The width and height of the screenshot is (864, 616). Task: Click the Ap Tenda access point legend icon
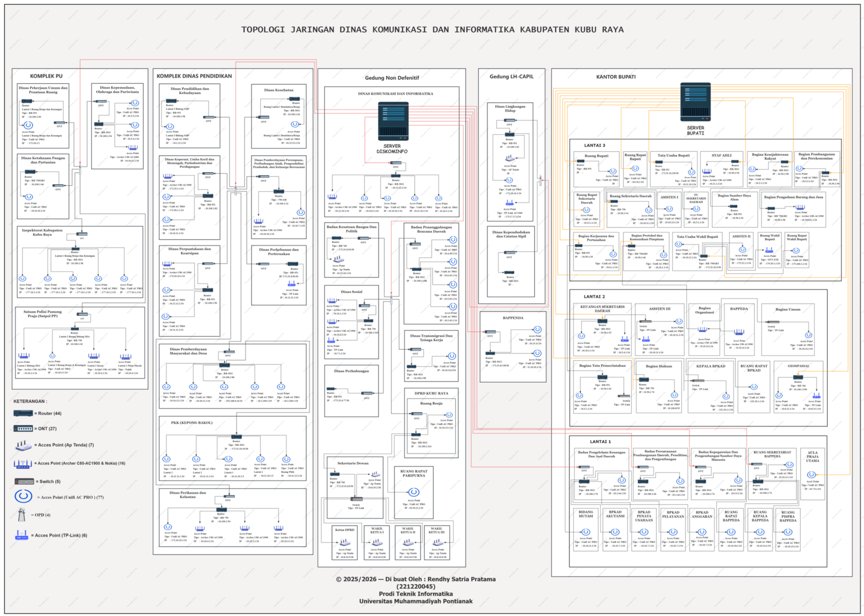23,445
